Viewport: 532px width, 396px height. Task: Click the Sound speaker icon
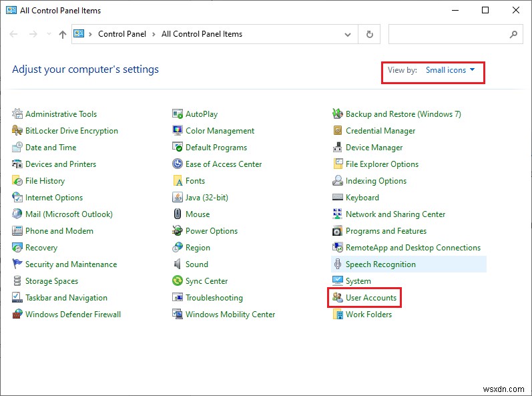pyautogui.click(x=178, y=264)
